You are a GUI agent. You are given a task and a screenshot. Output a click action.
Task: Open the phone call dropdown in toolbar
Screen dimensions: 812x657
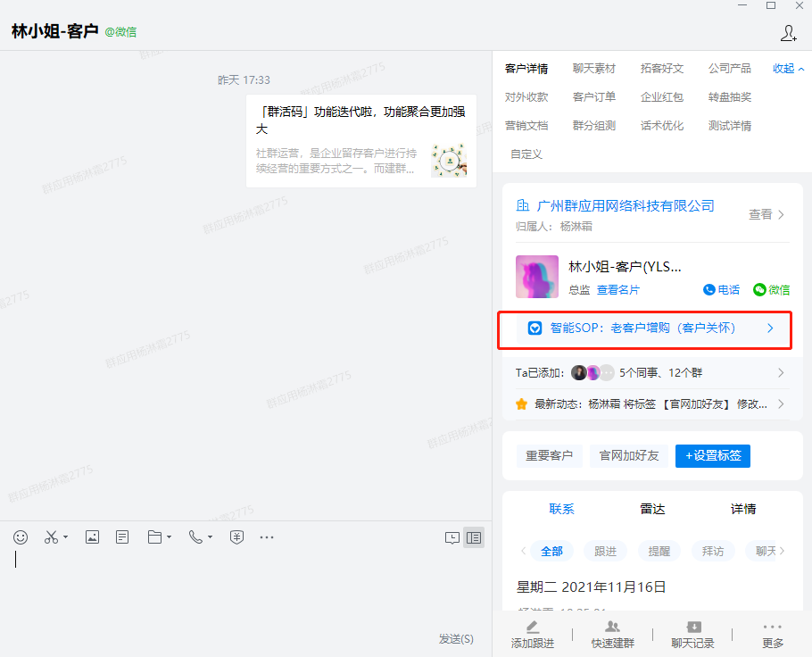[210, 537]
